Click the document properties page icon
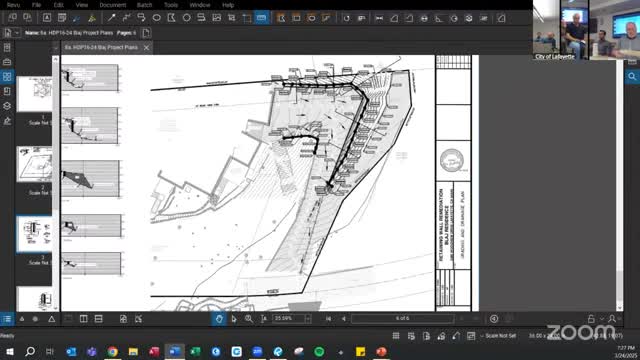 click(146, 33)
